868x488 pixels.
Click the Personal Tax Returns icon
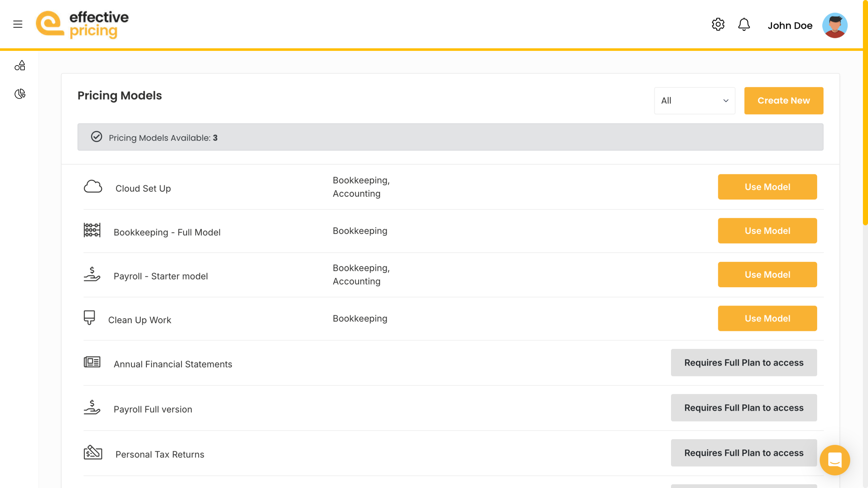[93, 452]
